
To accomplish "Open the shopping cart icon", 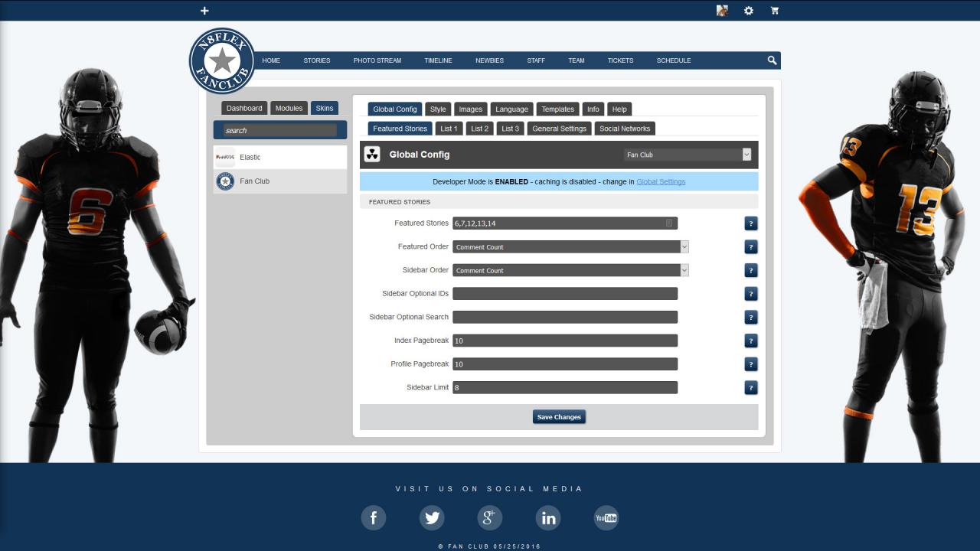I will (775, 11).
